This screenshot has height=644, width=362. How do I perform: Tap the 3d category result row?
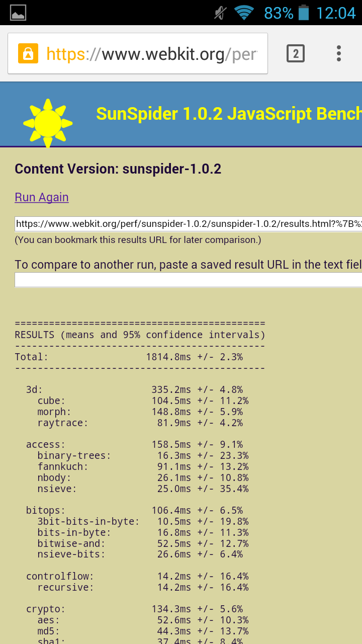[x=134, y=390]
